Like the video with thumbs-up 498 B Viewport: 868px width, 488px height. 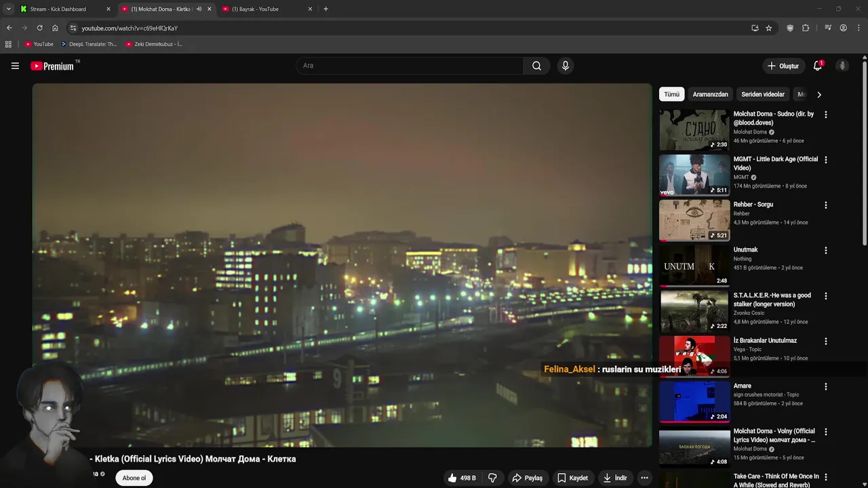(x=462, y=478)
